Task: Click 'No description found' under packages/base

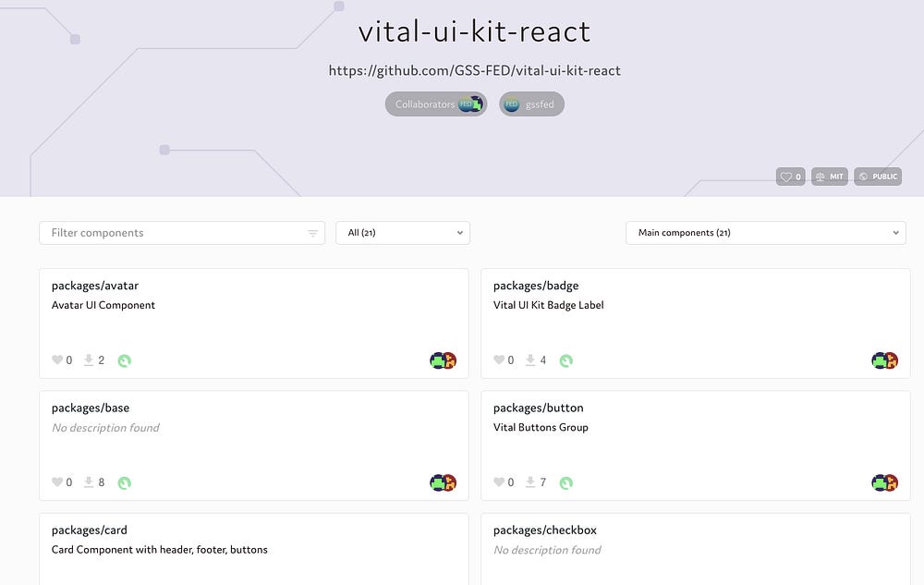Action: [x=105, y=428]
